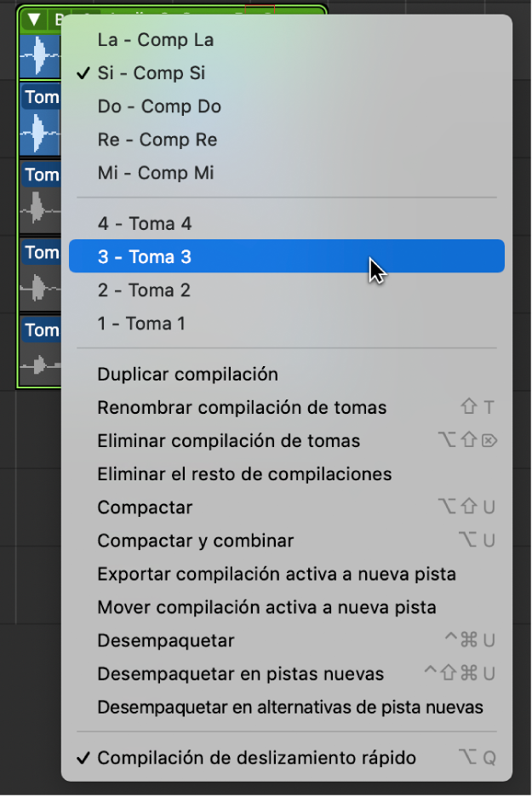Click highlighted 3 - Toma 3
Screen dimensions: 532x797
pyautogui.click(x=145, y=257)
